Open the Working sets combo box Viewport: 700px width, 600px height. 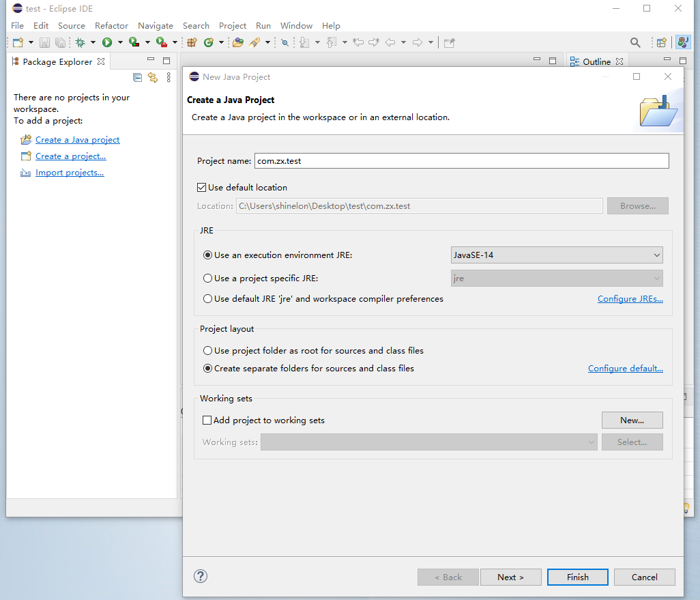click(429, 442)
